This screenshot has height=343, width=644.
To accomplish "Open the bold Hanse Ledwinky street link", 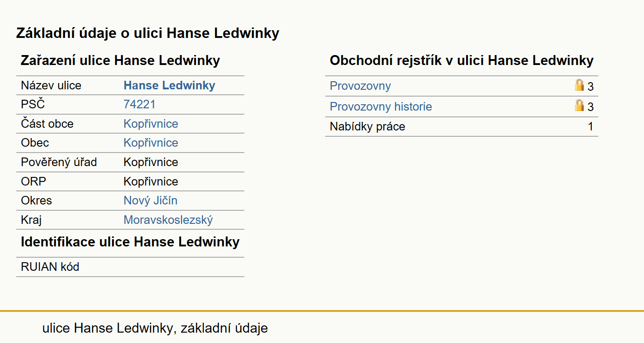I will coord(169,85).
